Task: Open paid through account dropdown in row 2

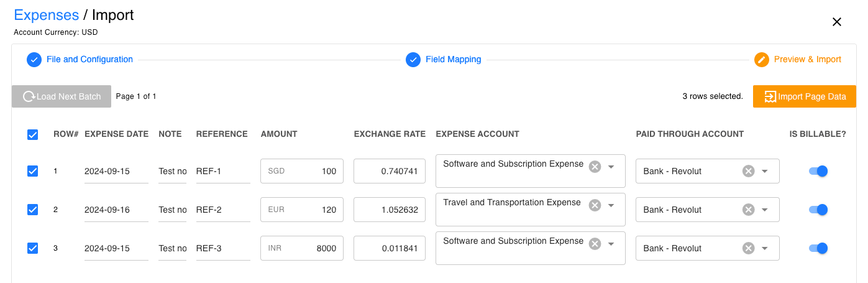Action: tap(765, 210)
